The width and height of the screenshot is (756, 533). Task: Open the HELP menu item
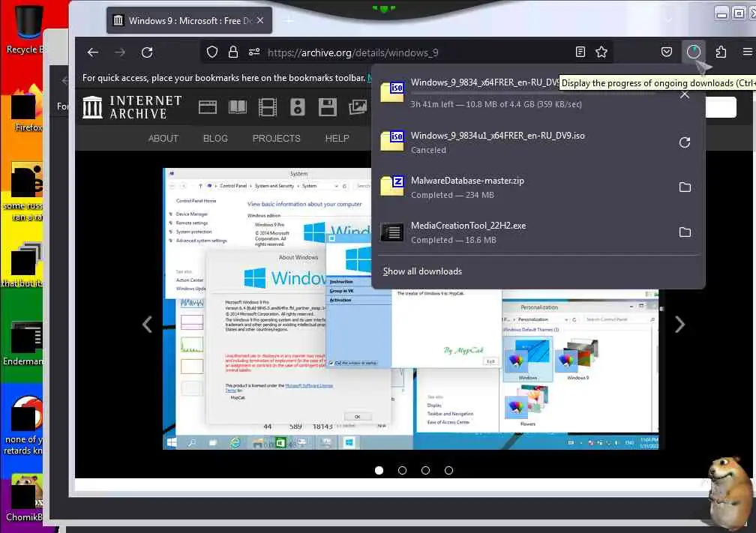pyautogui.click(x=337, y=138)
